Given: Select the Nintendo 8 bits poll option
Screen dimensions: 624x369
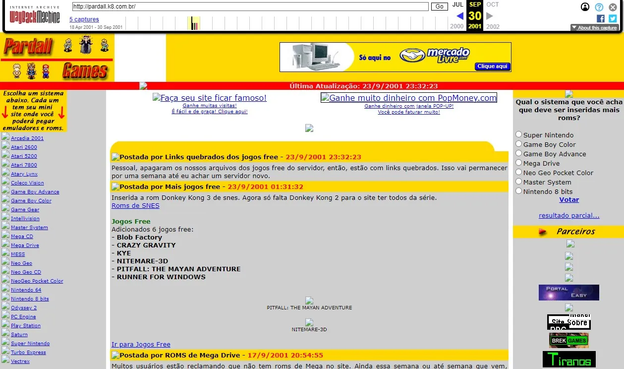Looking at the screenshot, I should coord(519,191).
